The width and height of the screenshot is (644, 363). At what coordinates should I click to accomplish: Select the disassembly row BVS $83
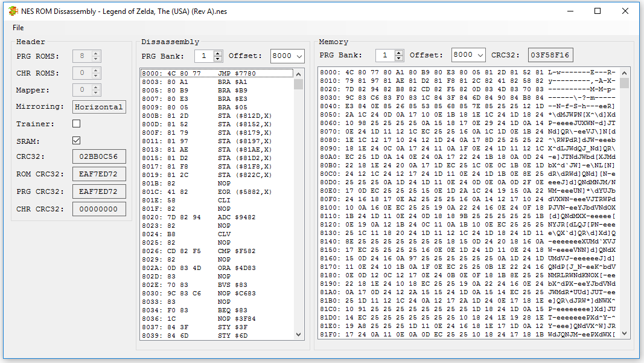pyautogui.click(x=217, y=285)
